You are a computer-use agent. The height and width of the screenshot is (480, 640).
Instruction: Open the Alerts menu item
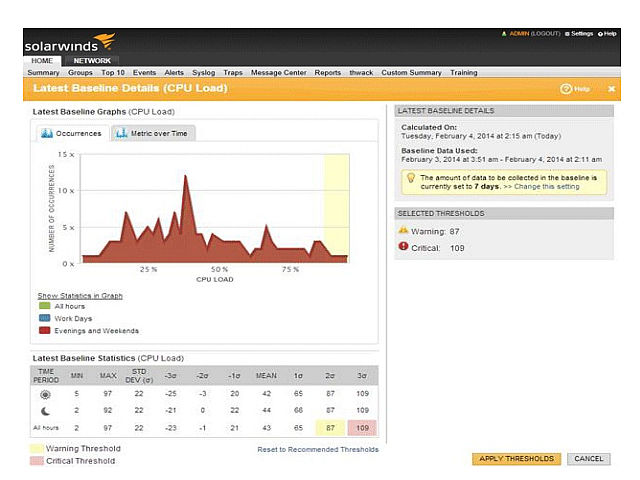point(174,72)
